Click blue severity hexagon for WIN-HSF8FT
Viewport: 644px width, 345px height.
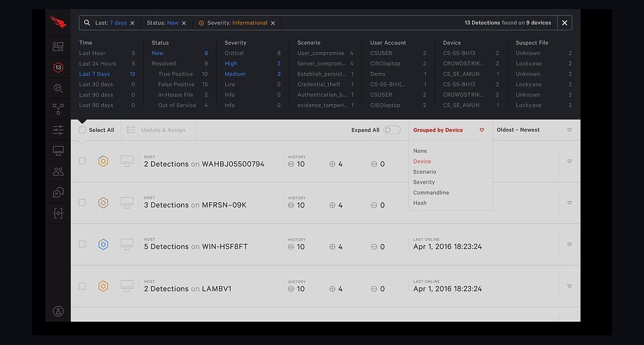(103, 244)
